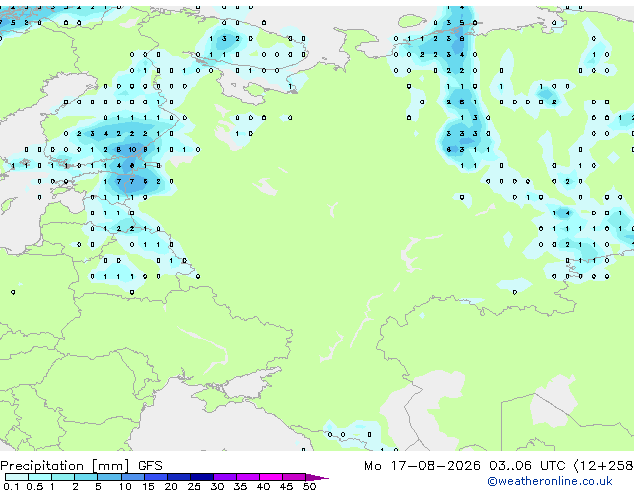Click the 25–30 mm dark blue swatch
The width and height of the screenshot is (634, 490).
[202, 477]
